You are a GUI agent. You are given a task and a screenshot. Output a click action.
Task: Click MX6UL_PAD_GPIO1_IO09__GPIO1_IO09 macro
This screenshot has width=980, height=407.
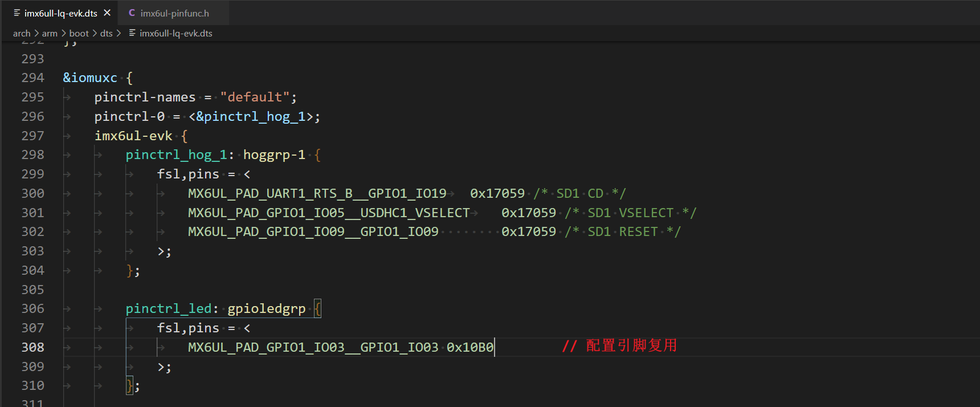[x=313, y=231]
